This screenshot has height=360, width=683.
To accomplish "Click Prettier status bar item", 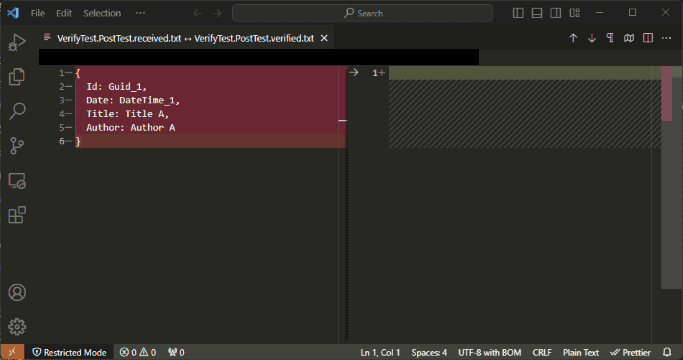I will click(x=630, y=352).
